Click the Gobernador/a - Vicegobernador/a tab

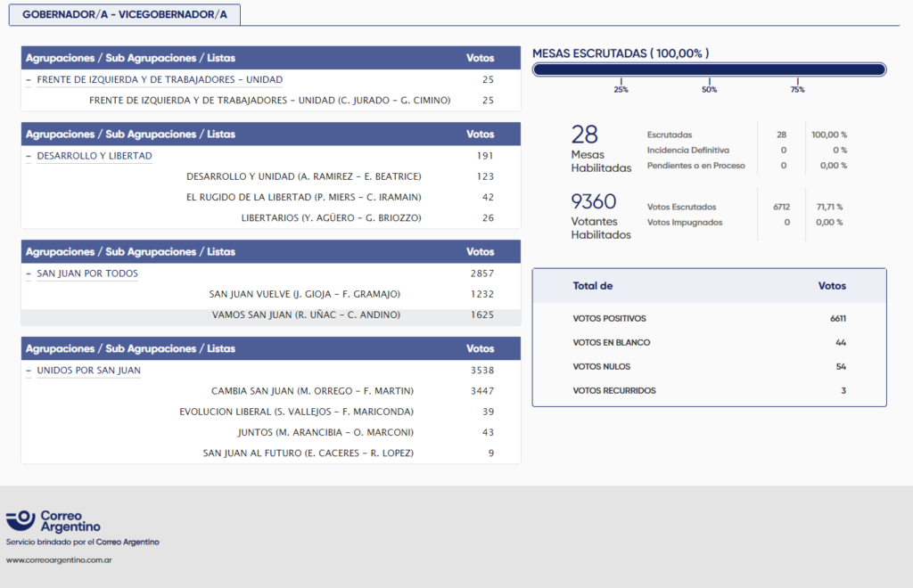click(124, 15)
